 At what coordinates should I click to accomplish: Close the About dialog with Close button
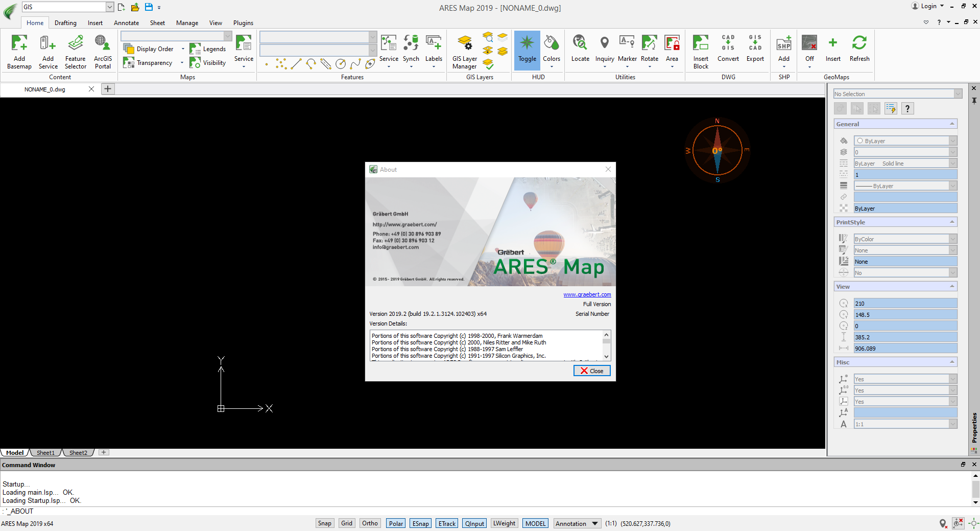coord(592,371)
